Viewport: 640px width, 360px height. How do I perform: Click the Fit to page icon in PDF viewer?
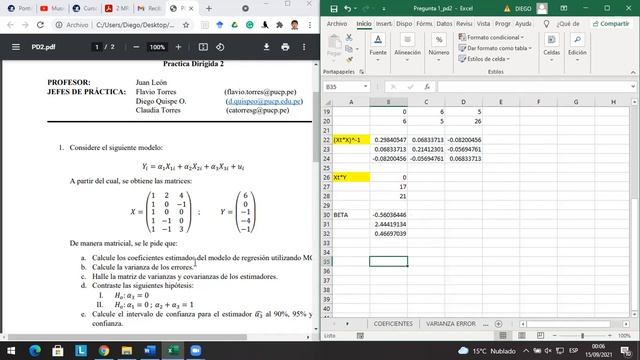pos(203,47)
